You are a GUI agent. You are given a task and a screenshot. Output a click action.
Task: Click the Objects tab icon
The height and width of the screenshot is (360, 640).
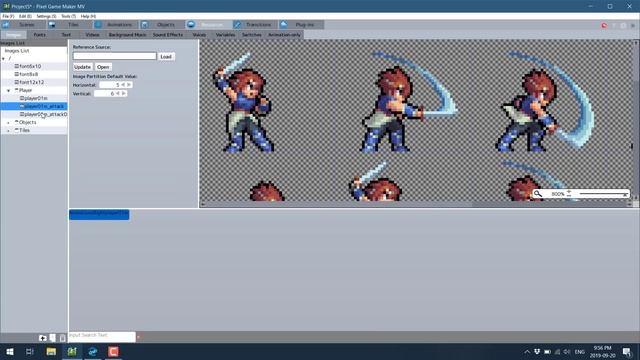144,24
